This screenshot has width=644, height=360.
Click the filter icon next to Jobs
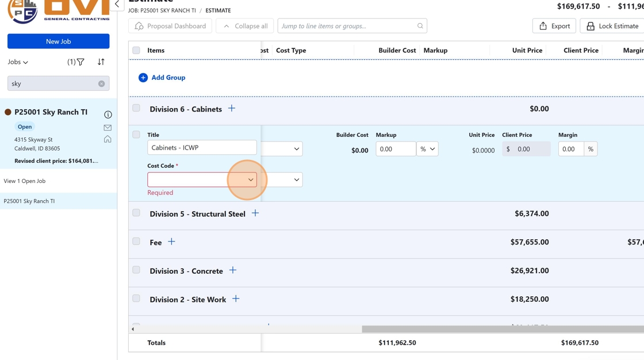[80, 62]
